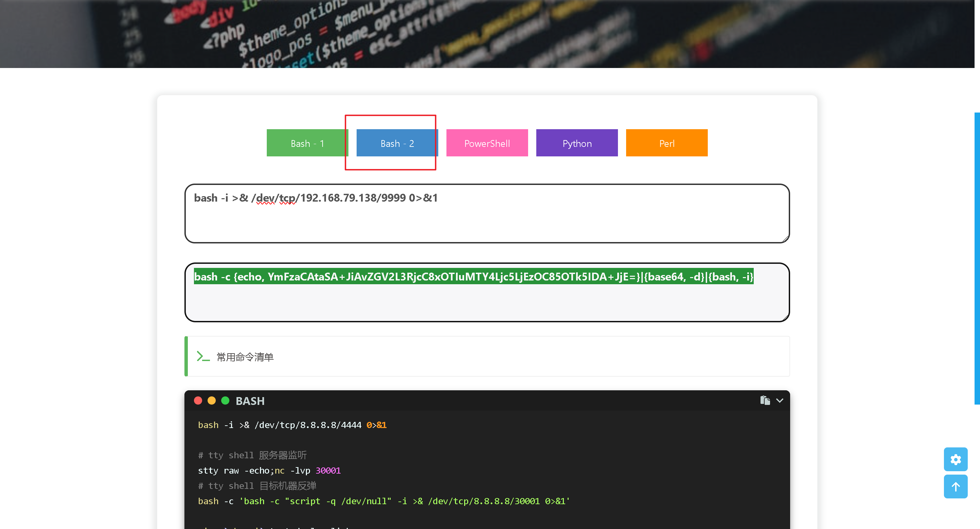Collapse the BASH code block chevron

point(780,400)
